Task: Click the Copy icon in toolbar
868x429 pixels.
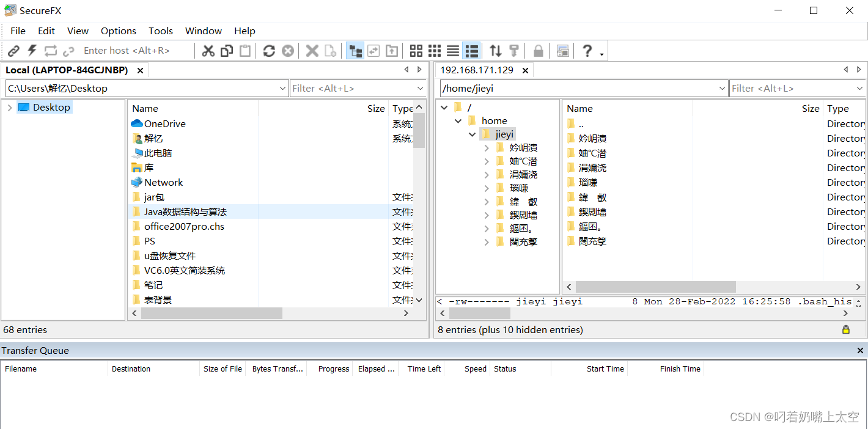Action: point(227,51)
